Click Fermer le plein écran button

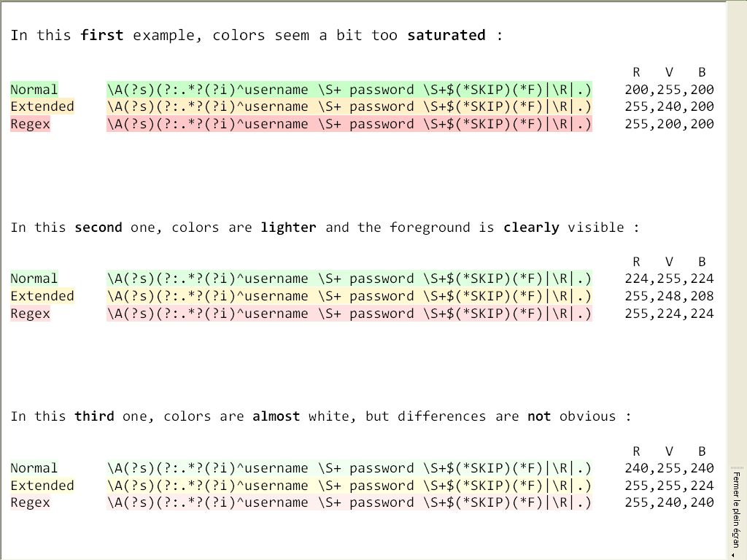tap(737, 510)
